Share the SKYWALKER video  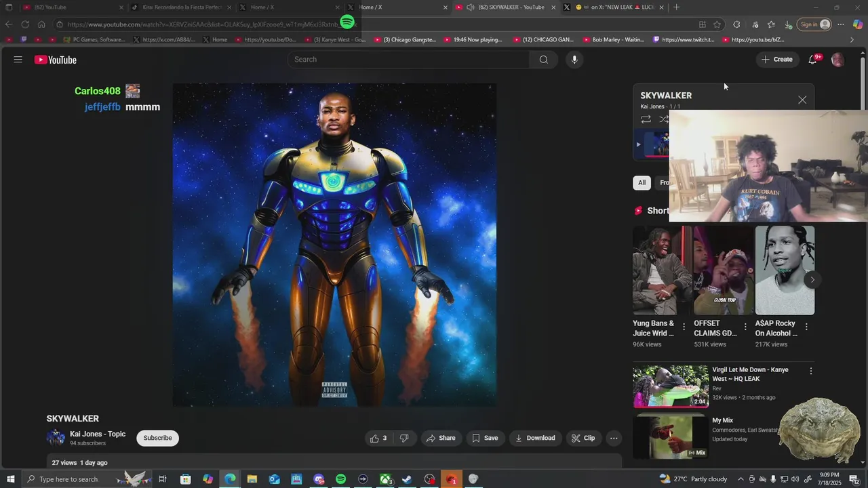441,438
